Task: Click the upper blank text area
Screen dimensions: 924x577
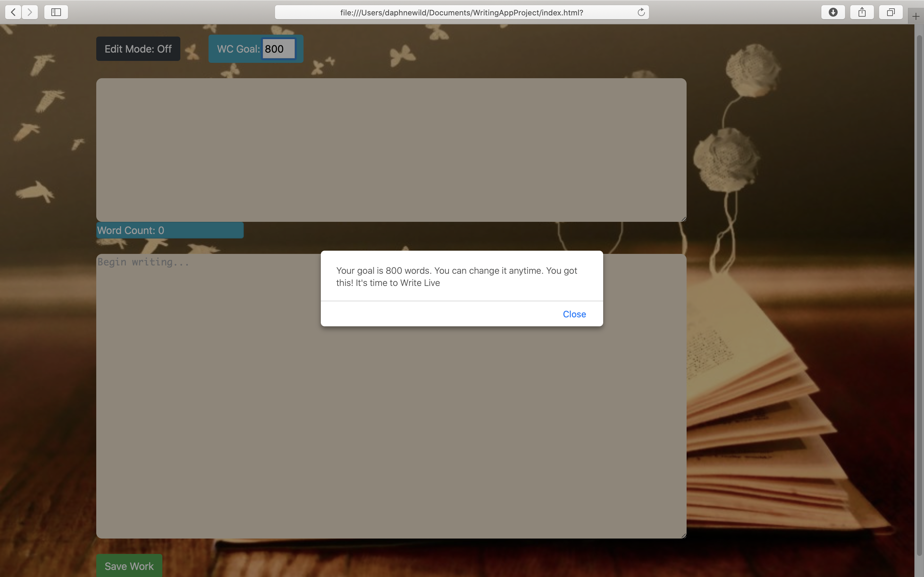Action: click(x=390, y=150)
